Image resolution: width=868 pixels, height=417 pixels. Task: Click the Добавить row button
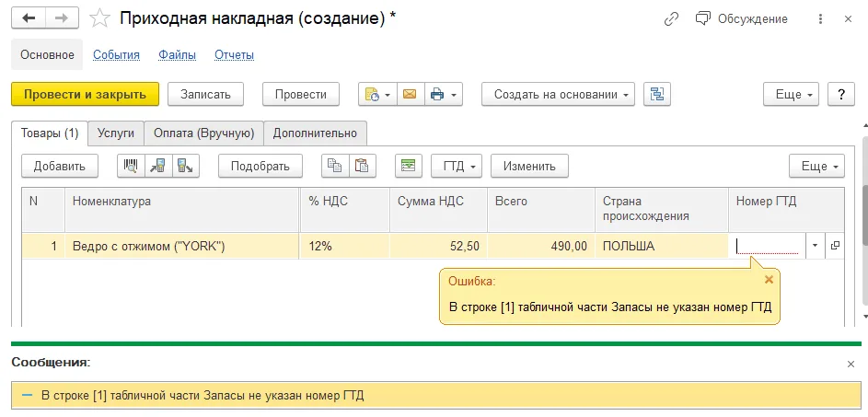pos(60,166)
